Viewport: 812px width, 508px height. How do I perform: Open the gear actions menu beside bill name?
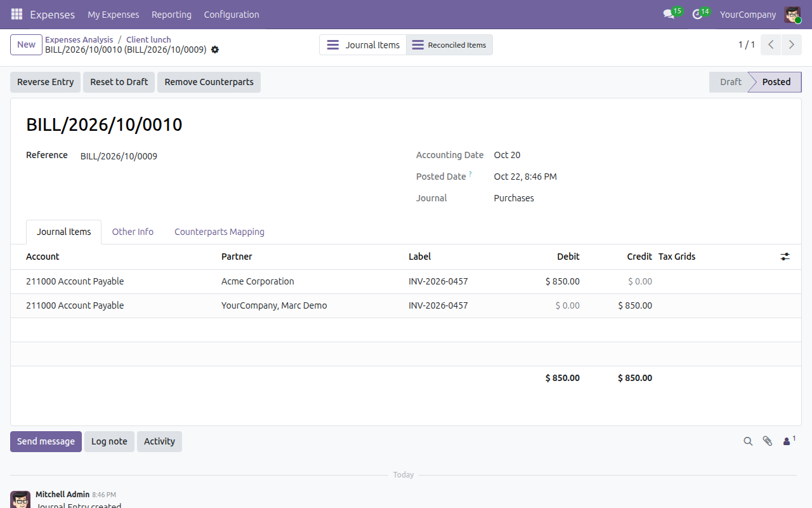pos(215,50)
